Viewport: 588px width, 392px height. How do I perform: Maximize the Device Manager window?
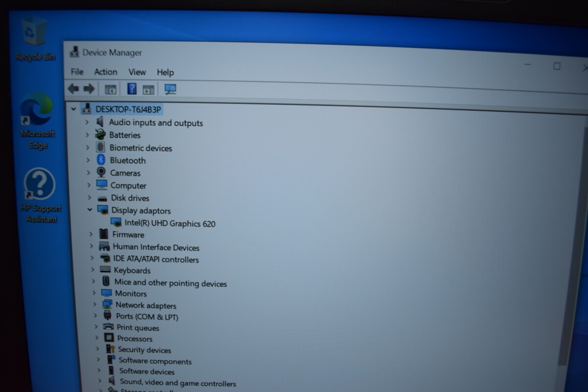[557, 66]
